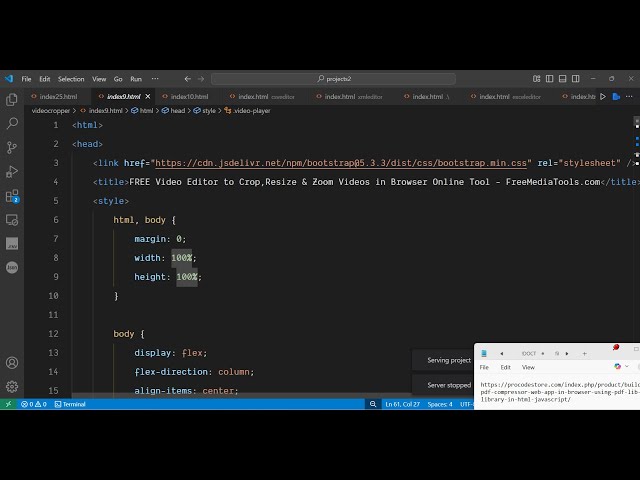Open the Remote Explorer view
This screenshot has height=480, width=640.
pos(12,220)
